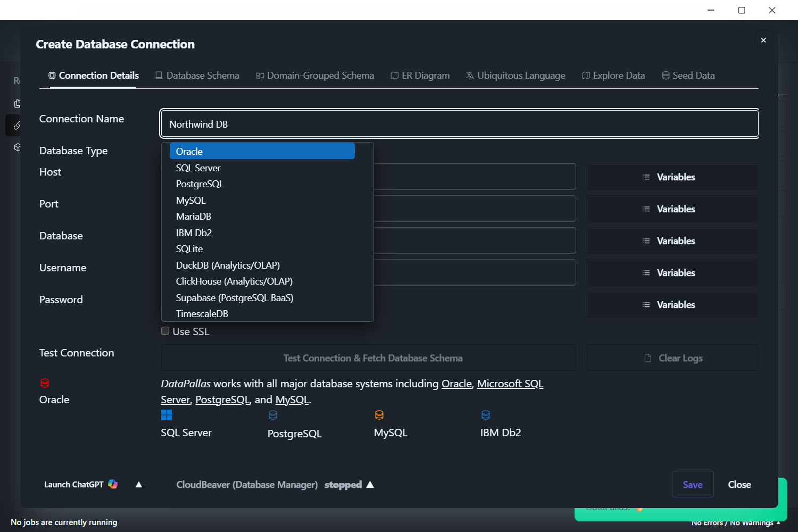Click the Database input field
The image size is (798, 532).
click(475, 241)
